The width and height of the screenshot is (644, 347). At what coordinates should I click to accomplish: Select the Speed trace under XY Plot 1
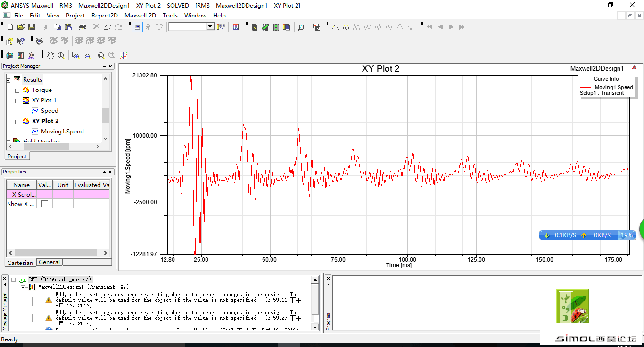[50, 111]
